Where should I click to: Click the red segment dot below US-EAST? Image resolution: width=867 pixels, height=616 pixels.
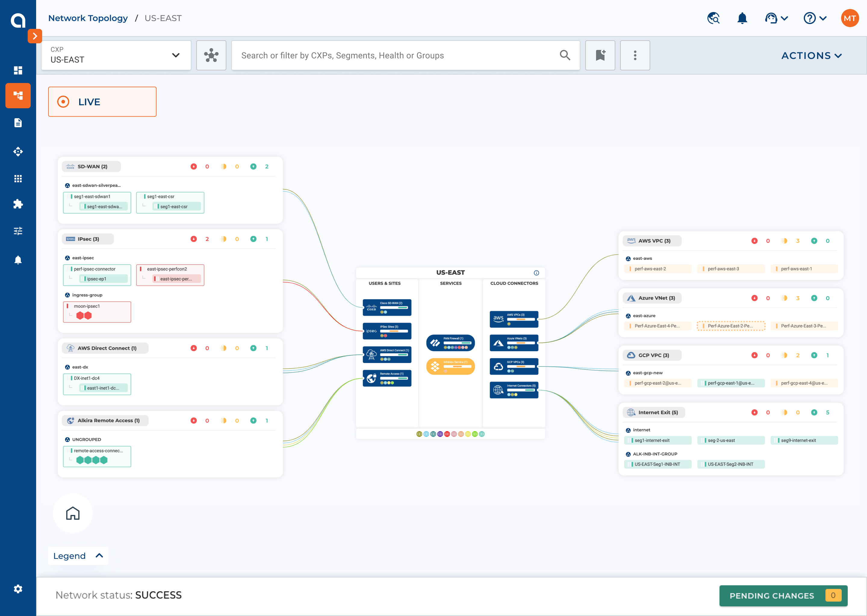447,434
